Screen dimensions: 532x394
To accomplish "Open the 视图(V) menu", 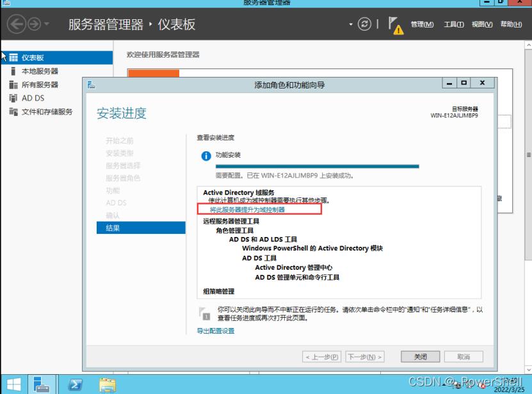I will pos(482,24).
